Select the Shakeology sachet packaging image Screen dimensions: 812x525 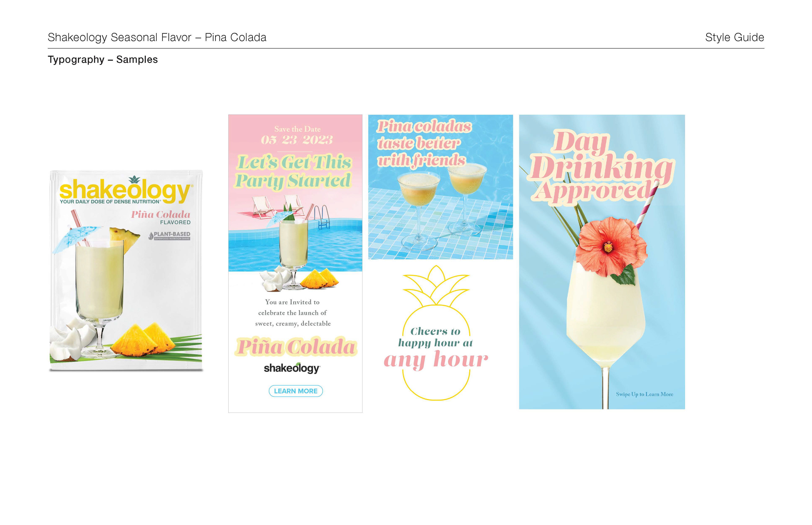pyautogui.click(x=126, y=270)
